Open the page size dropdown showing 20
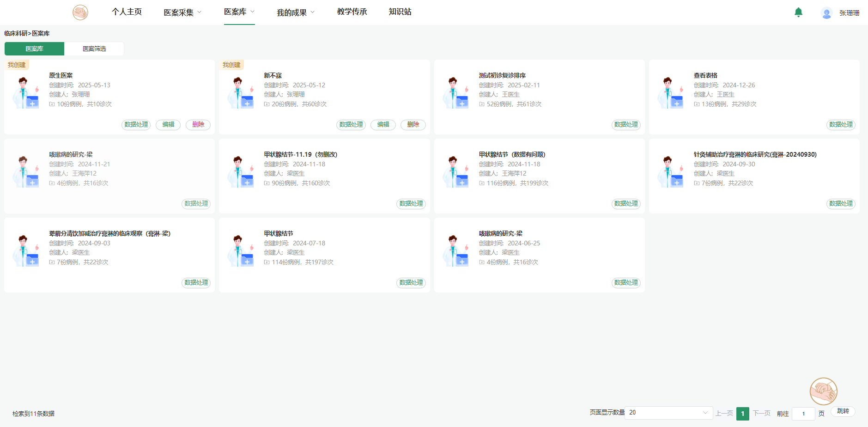This screenshot has width=868, height=427. pyautogui.click(x=668, y=413)
